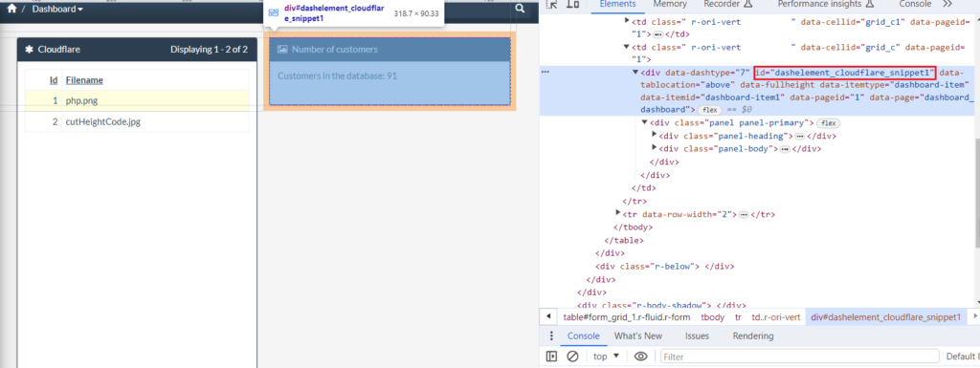Click the closing </tbody> tag line
This screenshot has height=368, width=980.
635,227
